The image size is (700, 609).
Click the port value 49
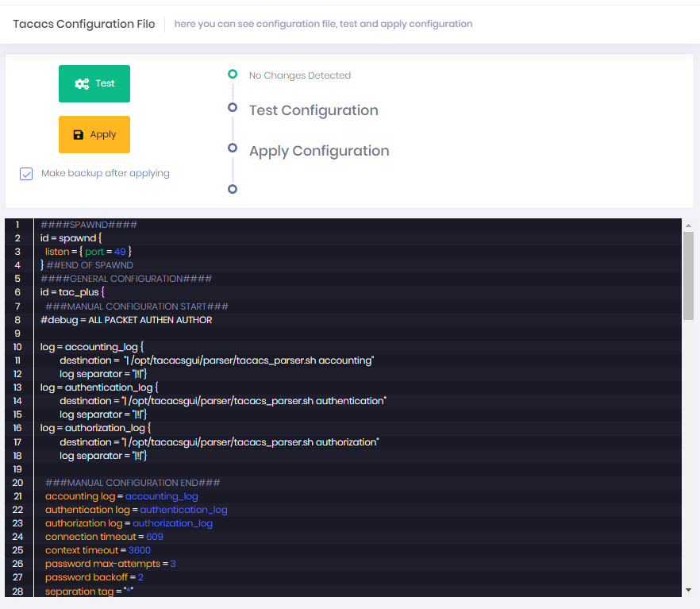(120, 252)
